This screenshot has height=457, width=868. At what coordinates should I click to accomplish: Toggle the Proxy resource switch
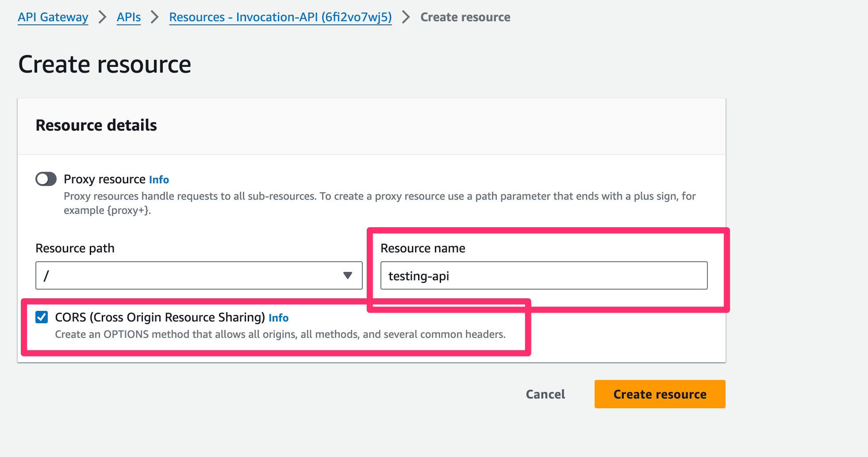click(46, 179)
